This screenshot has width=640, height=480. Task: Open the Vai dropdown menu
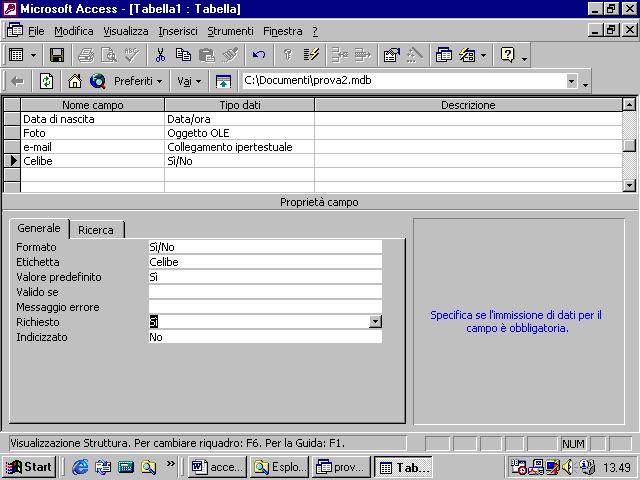(189, 82)
